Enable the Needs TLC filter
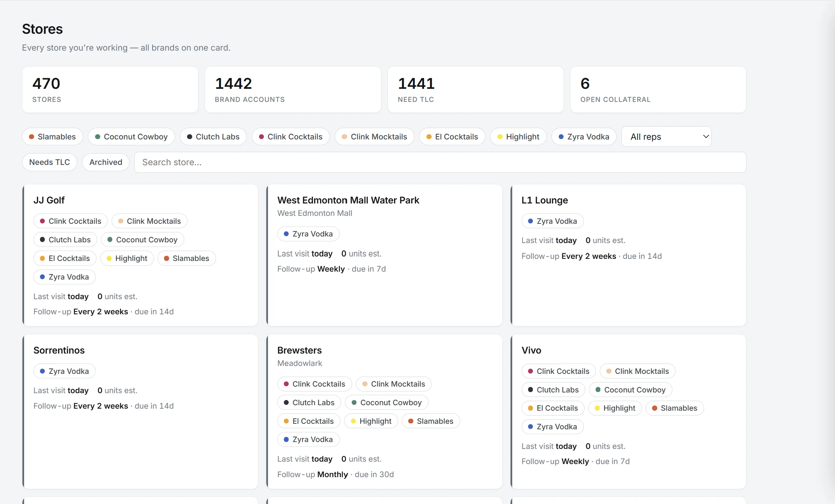 [x=50, y=162]
